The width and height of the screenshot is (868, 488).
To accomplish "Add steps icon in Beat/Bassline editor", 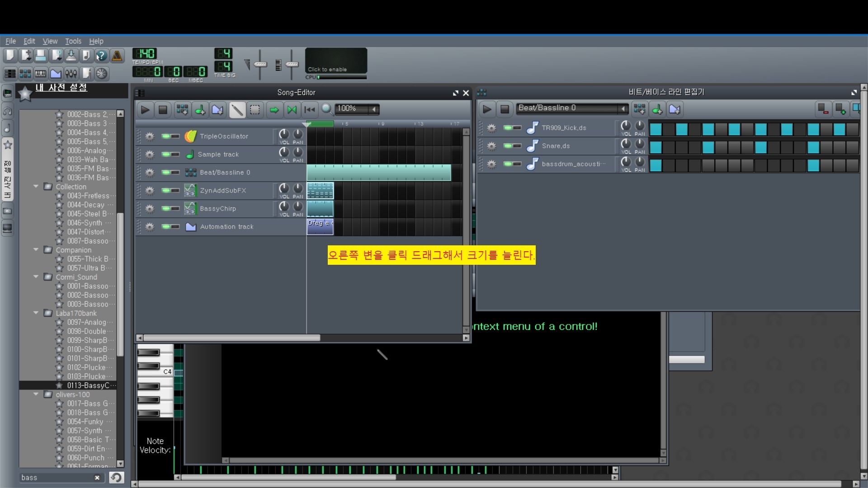I will point(840,109).
